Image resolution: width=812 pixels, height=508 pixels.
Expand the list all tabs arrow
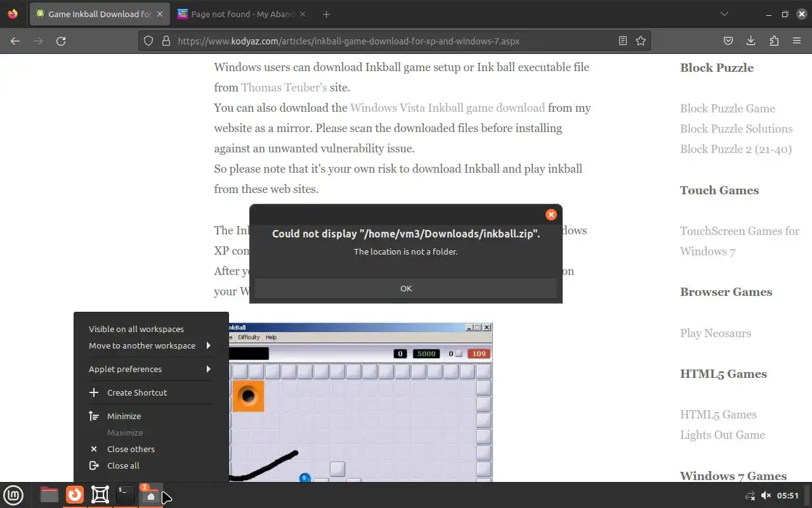(x=724, y=14)
